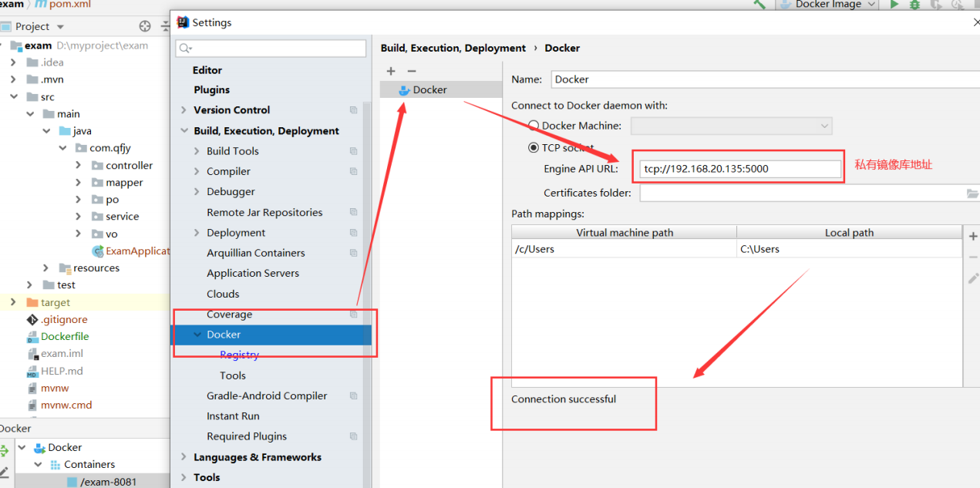Image resolution: width=980 pixels, height=488 pixels.
Task: Click the green Run triangle button
Action: pyautogui.click(x=894, y=4)
